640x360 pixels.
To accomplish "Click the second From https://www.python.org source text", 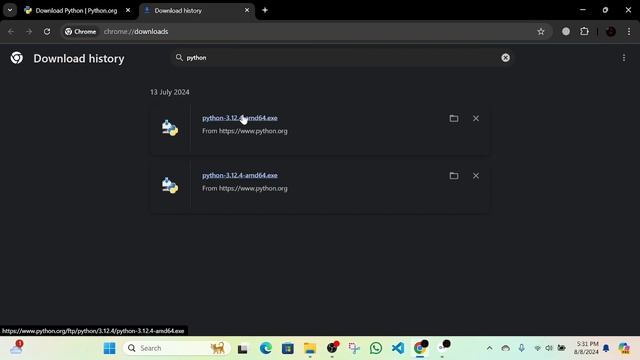I will click(245, 188).
